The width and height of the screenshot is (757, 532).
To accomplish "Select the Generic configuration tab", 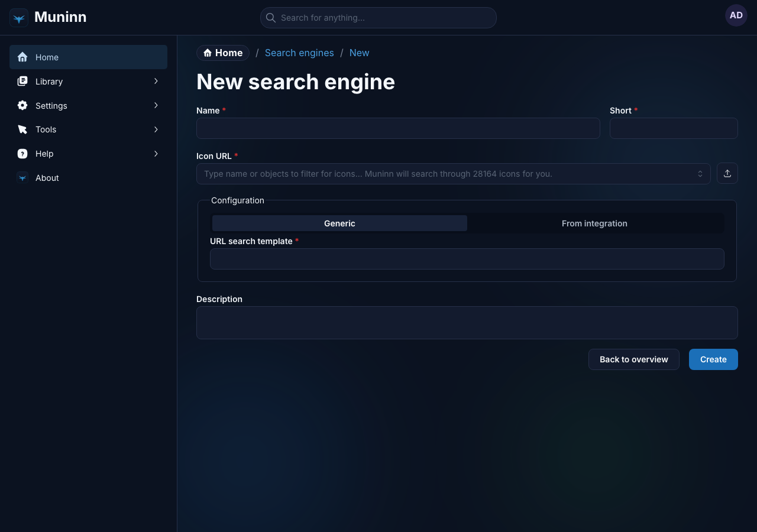I will point(339,223).
